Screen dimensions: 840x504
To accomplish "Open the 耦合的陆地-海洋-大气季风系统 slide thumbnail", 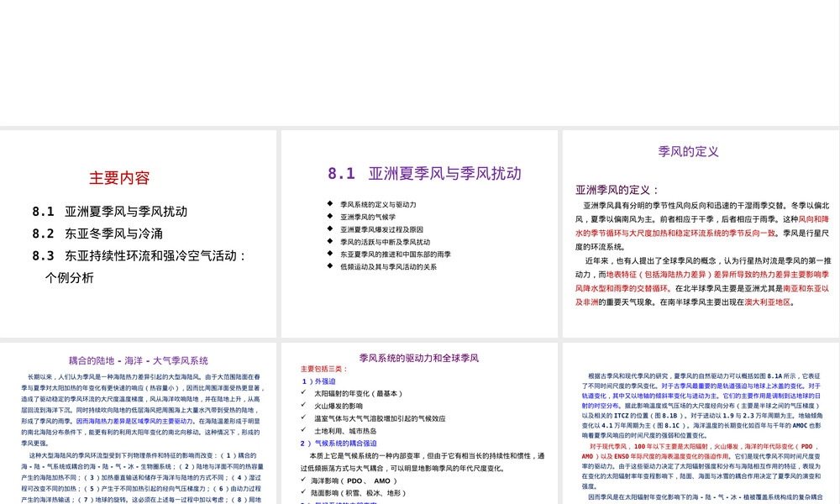I will point(139,423).
